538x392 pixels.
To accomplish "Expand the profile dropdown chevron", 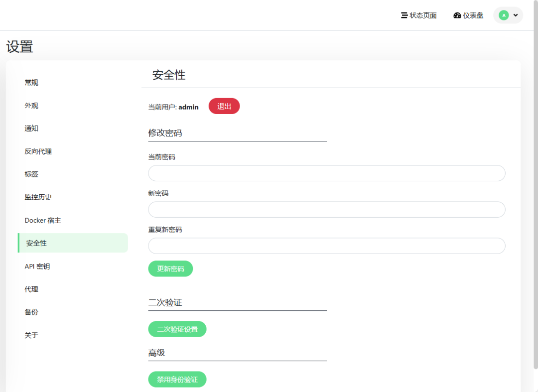I will pyautogui.click(x=516, y=15).
